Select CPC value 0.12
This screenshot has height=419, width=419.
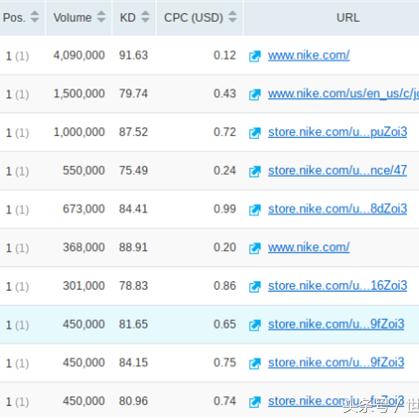click(225, 55)
